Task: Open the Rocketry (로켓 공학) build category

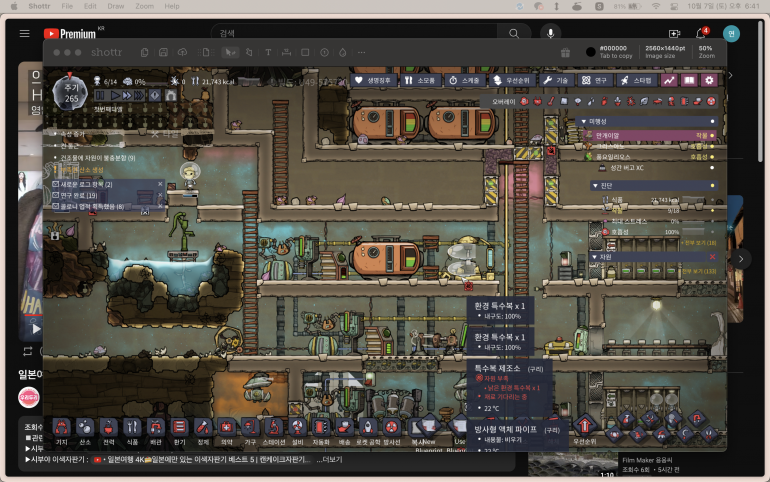Action: tap(368, 428)
